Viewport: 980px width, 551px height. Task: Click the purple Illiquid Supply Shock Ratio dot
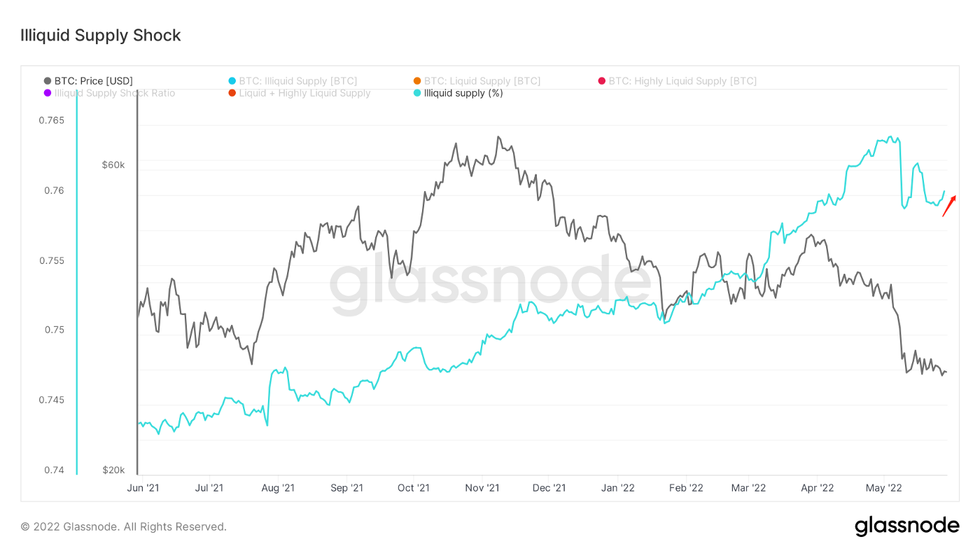pyautogui.click(x=48, y=93)
